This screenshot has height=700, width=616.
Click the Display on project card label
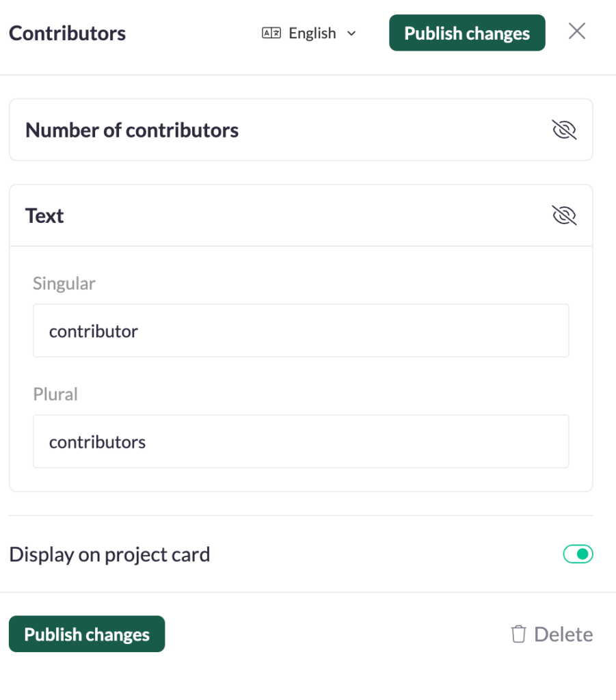pyautogui.click(x=109, y=554)
